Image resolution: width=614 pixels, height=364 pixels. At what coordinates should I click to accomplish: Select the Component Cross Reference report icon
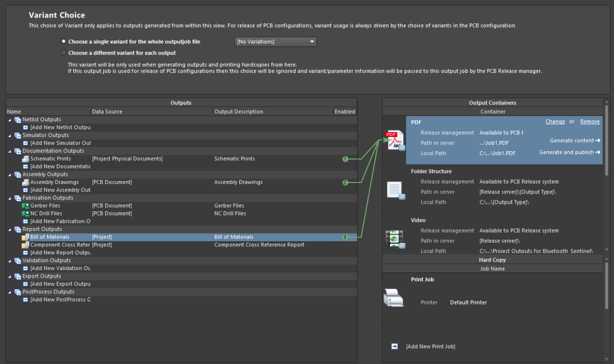click(x=25, y=245)
